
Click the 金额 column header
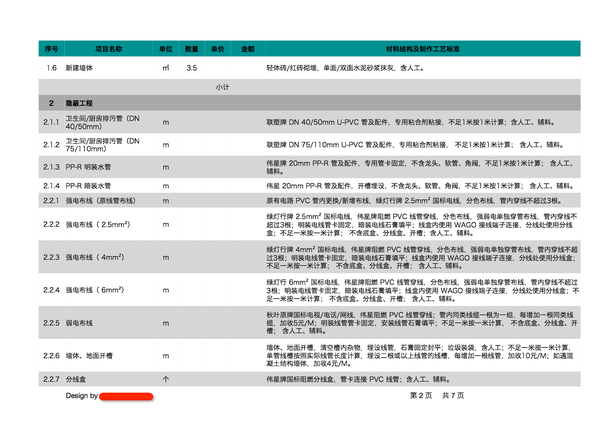tap(248, 49)
